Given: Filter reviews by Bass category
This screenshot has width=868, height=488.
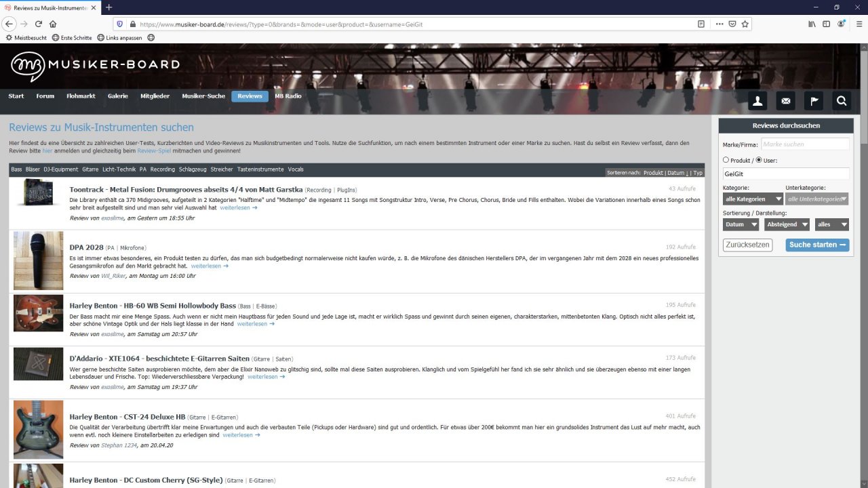Looking at the screenshot, I should pyautogui.click(x=16, y=169).
